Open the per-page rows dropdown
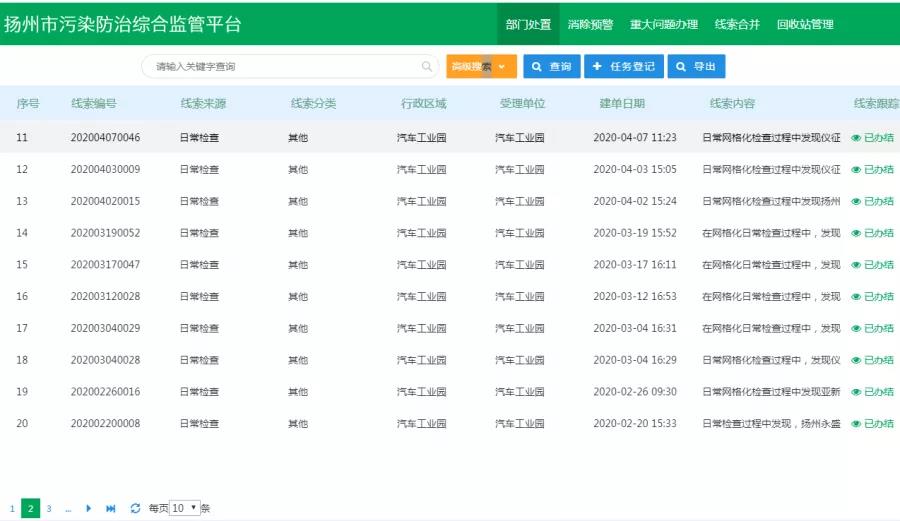The height and width of the screenshot is (521, 900). 185,509
